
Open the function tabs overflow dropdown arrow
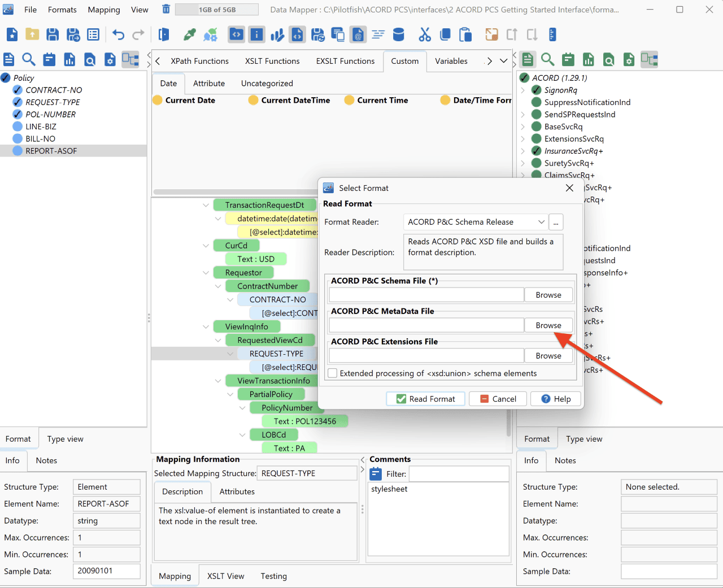point(503,61)
